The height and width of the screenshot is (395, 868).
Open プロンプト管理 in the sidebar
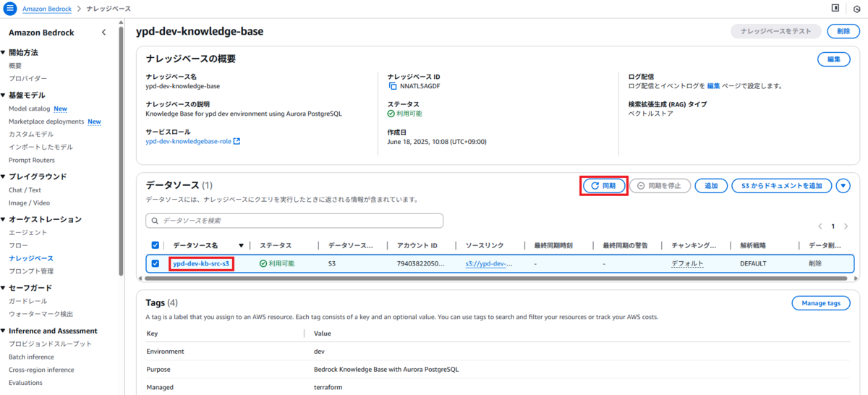coord(31,271)
